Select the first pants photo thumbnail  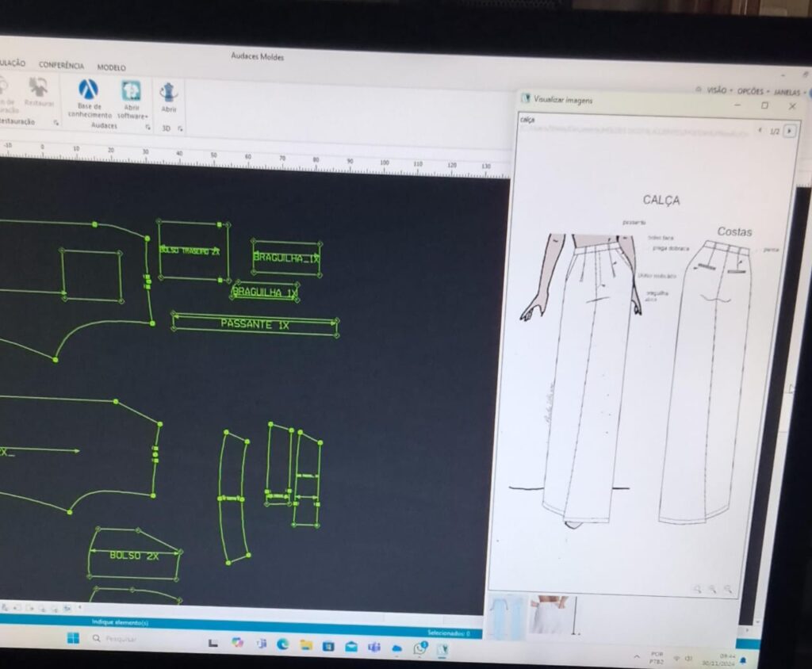[x=506, y=616]
